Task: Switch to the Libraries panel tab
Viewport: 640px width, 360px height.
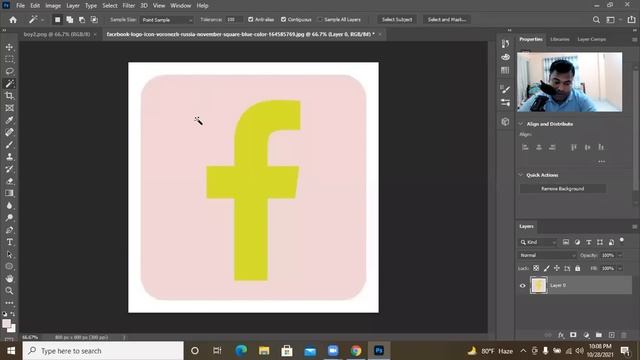Action: (560, 40)
